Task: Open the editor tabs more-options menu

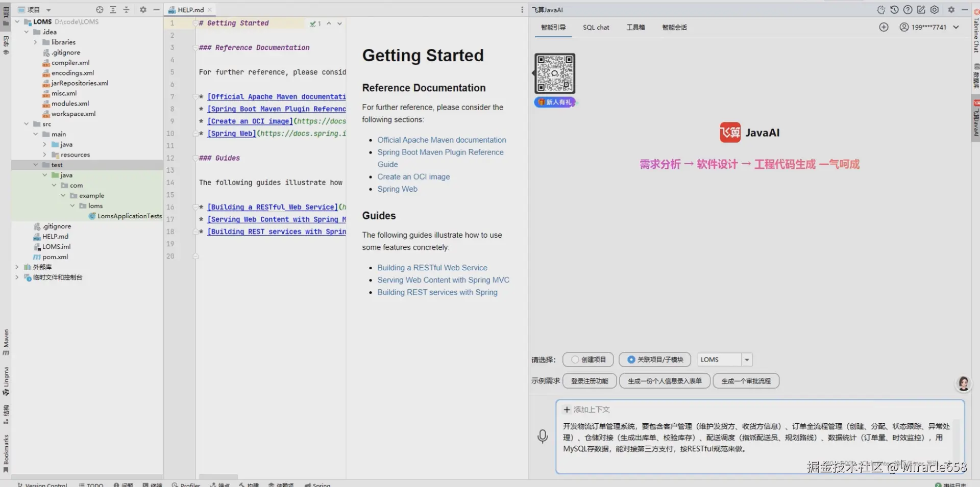Action: click(x=522, y=10)
